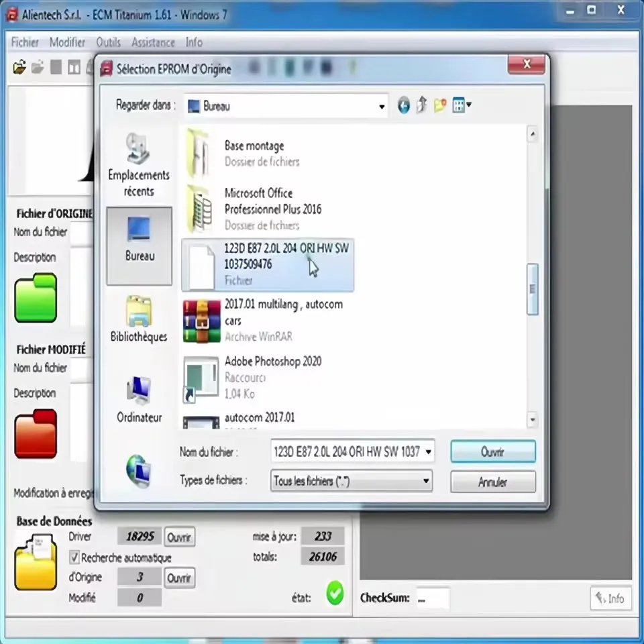Click the back navigation arrow in the dialog
The height and width of the screenshot is (644, 644).
click(403, 105)
